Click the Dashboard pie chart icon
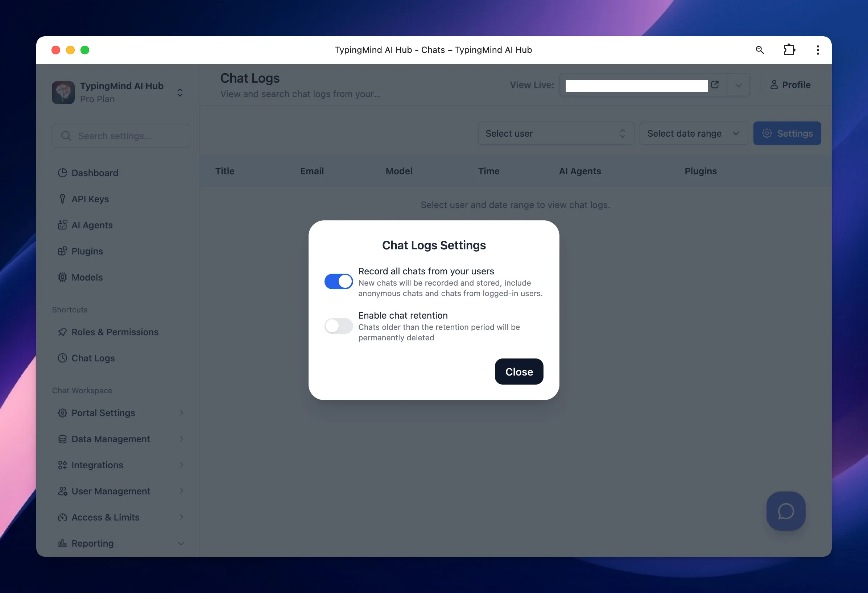 [62, 173]
